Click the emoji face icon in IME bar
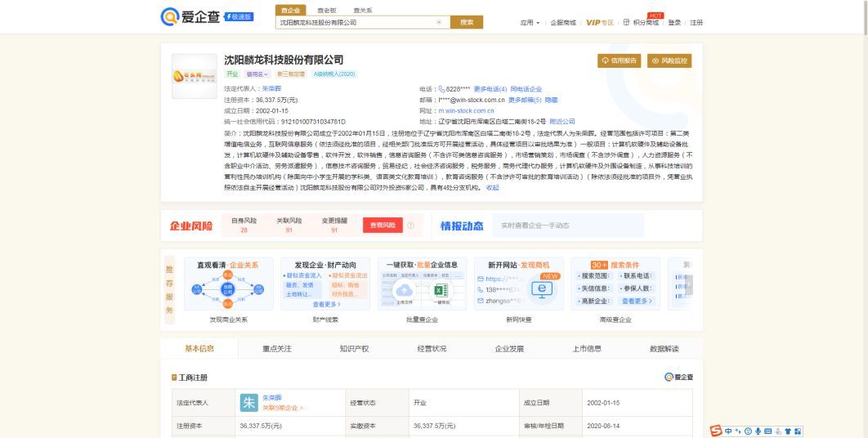 coord(748,431)
